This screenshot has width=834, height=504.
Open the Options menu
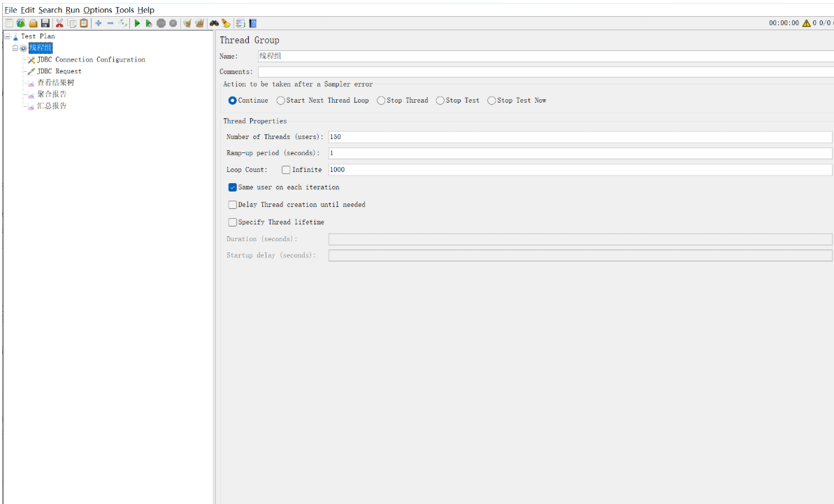click(97, 10)
